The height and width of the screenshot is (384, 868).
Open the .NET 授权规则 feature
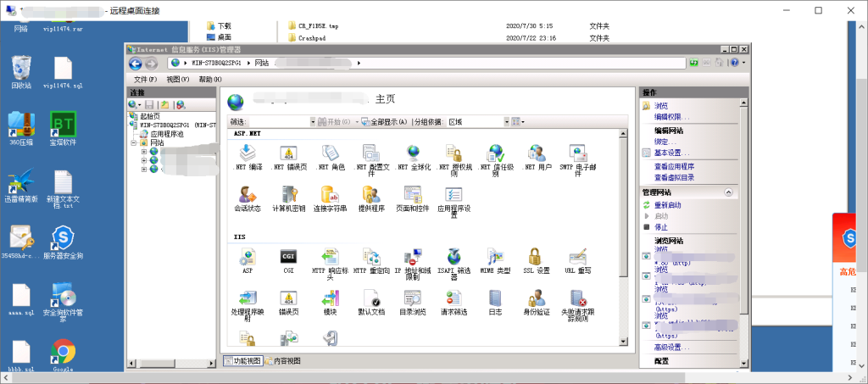(x=454, y=160)
